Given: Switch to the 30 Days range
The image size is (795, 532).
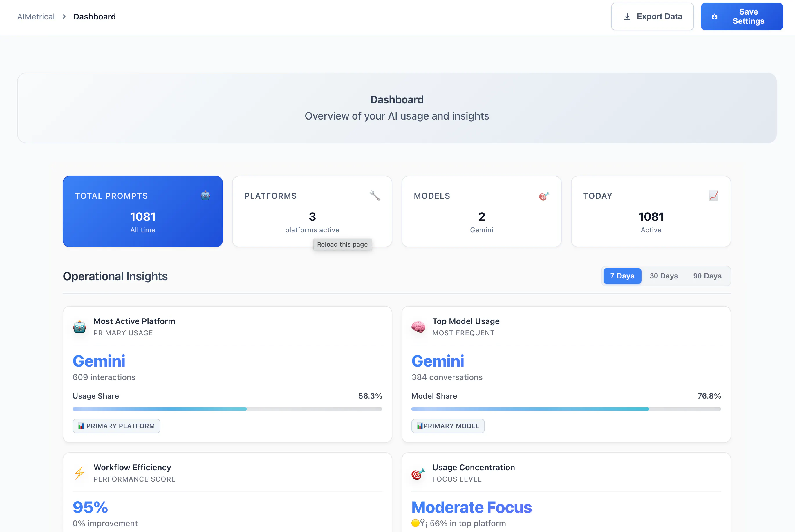Looking at the screenshot, I should [x=664, y=276].
